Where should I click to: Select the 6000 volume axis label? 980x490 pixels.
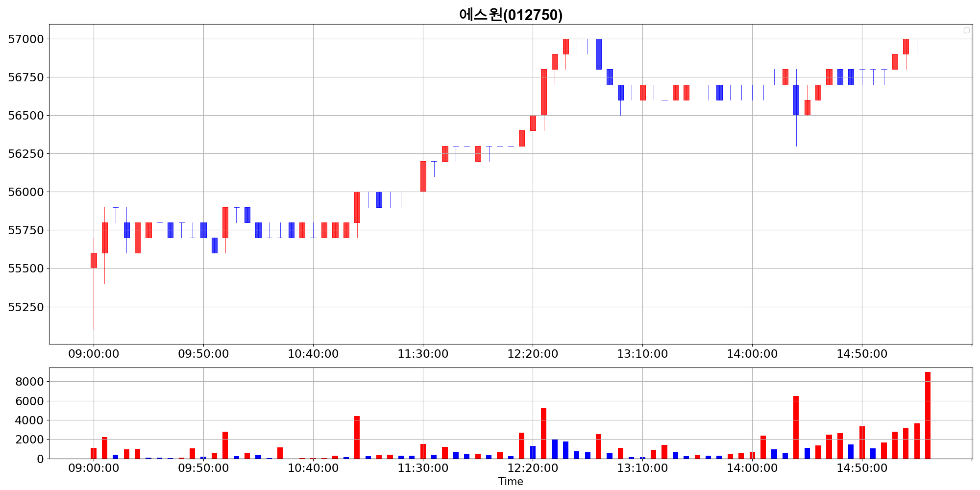point(29,401)
